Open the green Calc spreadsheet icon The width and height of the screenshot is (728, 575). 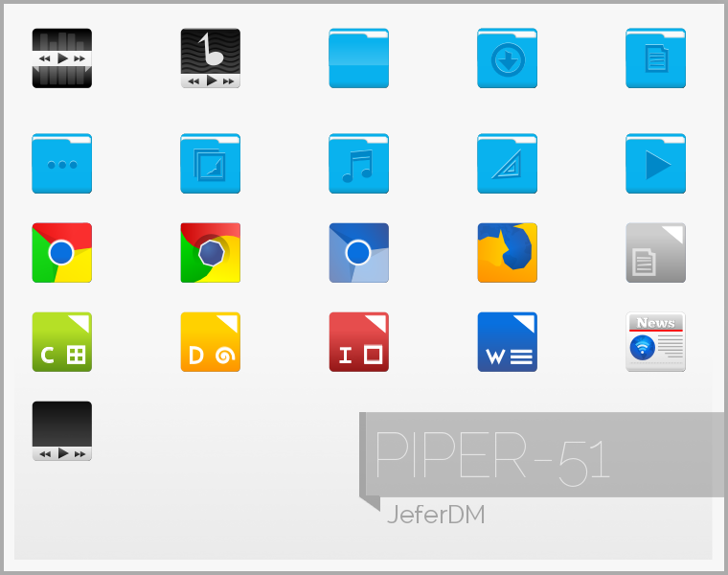click(x=61, y=342)
